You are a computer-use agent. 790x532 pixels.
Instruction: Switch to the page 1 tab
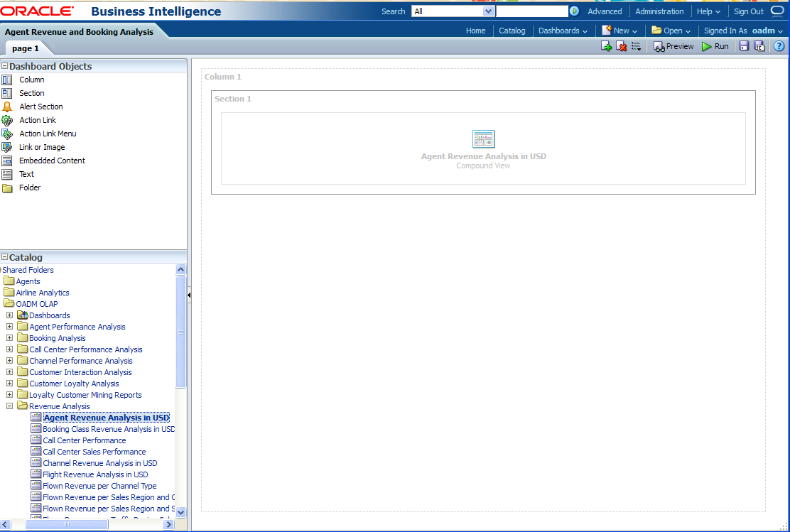26,48
